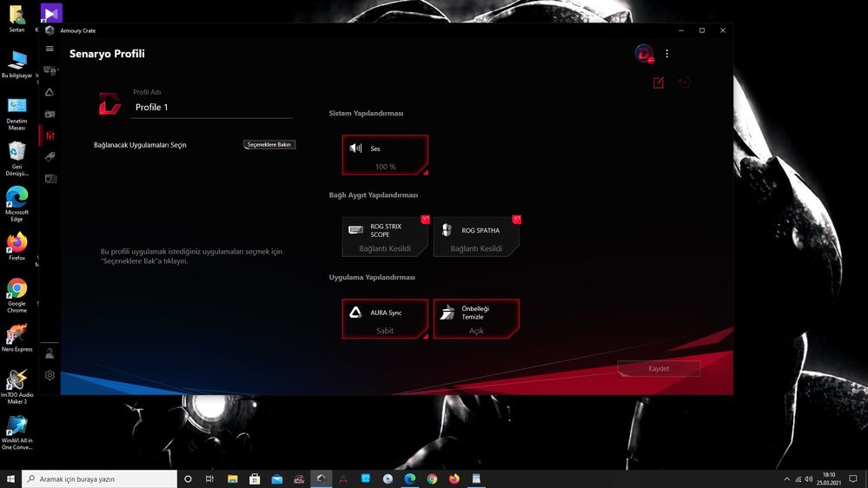
Task: Click the Profile 1 name field
Action: pyautogui.click(x=213, y=108)
